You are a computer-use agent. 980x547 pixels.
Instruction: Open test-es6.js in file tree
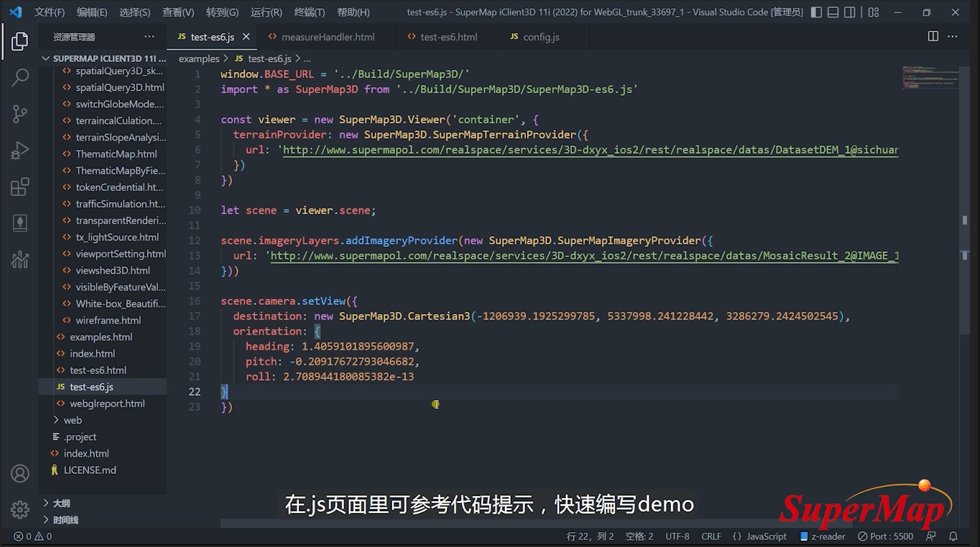[104, 387]
